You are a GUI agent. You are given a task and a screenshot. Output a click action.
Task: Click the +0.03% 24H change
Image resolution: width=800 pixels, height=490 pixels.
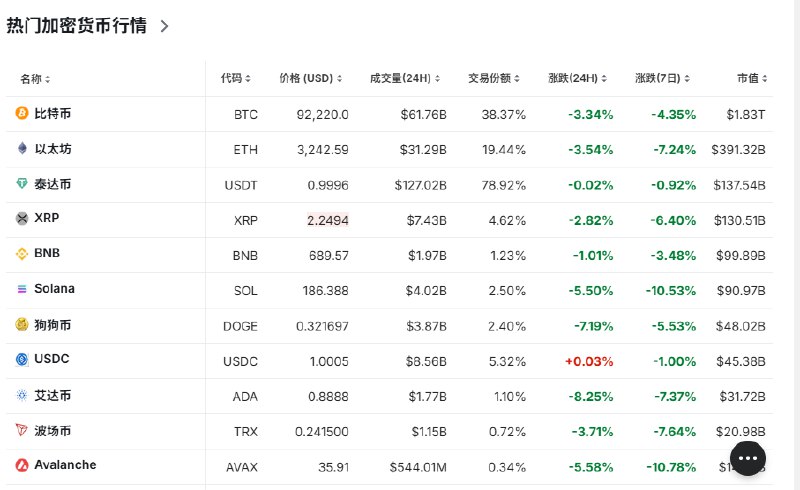tap(589, 362)
